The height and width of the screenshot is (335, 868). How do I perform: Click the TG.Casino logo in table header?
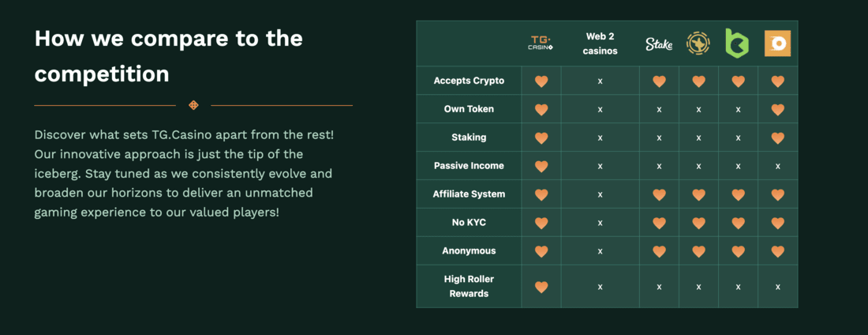coord(541,43)
